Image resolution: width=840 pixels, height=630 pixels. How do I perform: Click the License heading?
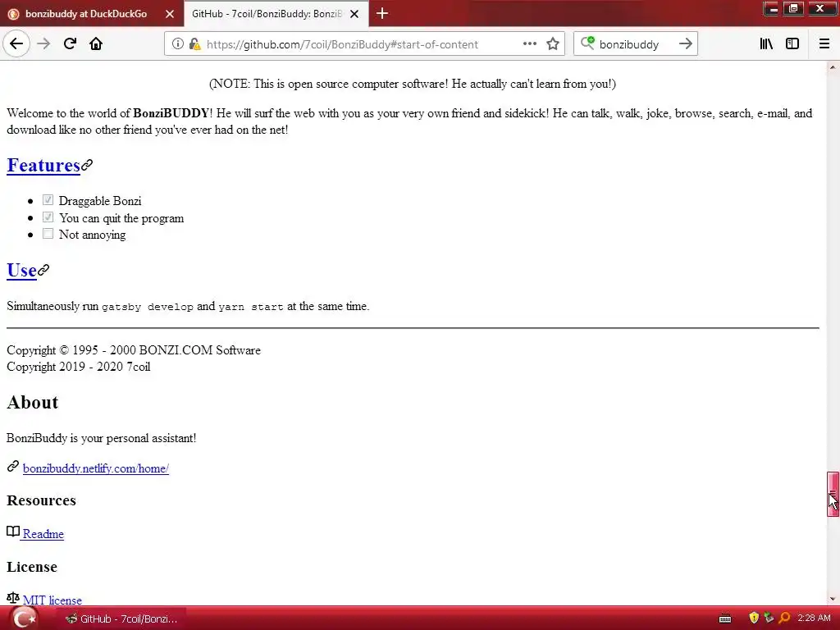pyautogui.click(x=32, y=567)
